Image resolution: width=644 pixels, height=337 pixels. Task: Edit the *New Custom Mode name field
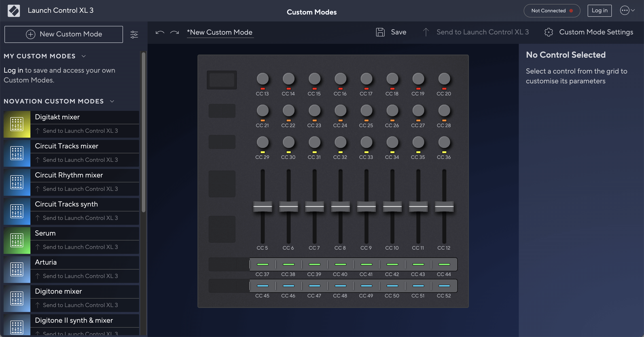pyautogui.click(x=220, y=32)
